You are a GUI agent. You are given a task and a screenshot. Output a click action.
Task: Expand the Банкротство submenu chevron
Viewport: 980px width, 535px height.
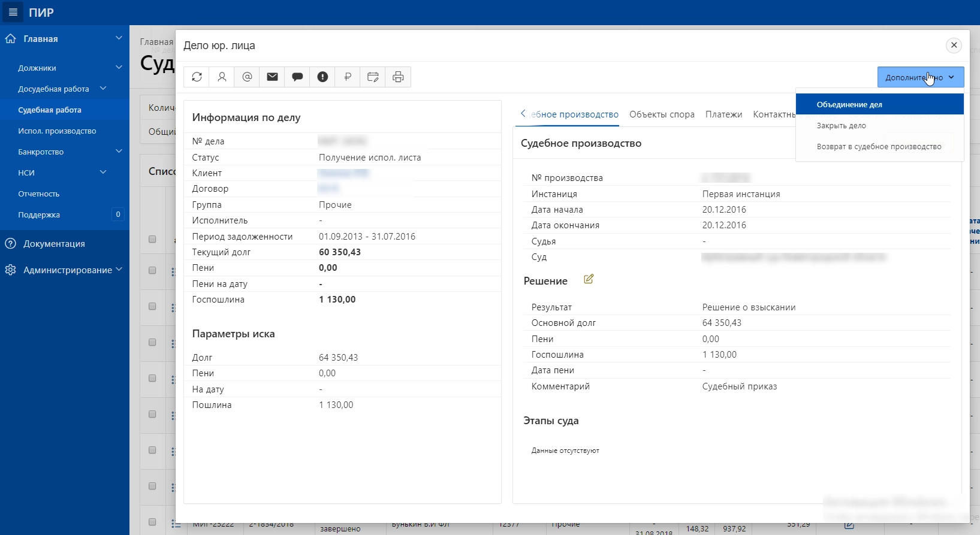pos(119,152)
